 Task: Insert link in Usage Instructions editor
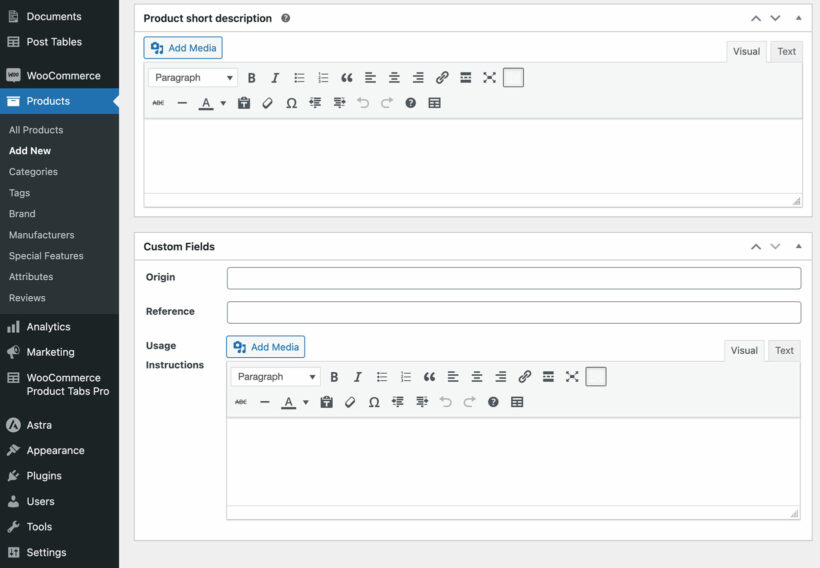[525, 377]
